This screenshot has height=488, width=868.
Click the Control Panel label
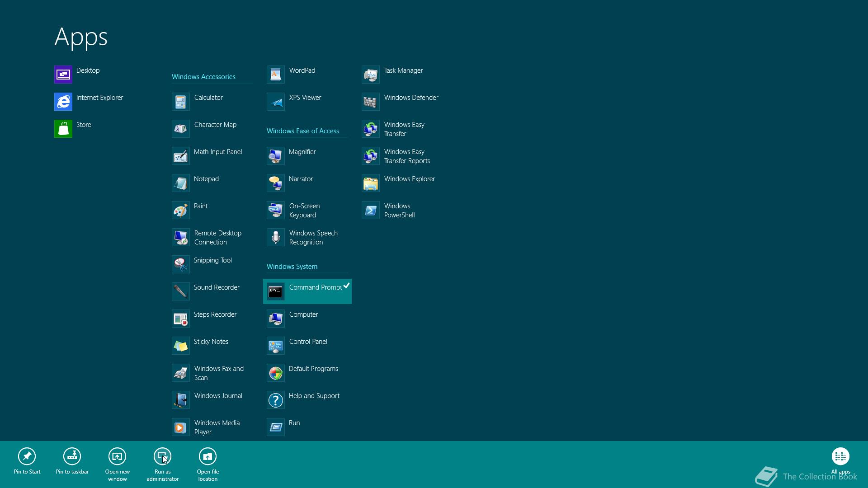coord(308,342)
